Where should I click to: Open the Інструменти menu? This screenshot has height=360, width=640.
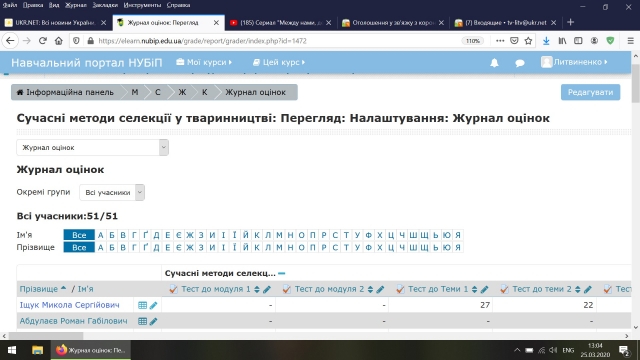(142, 5)
